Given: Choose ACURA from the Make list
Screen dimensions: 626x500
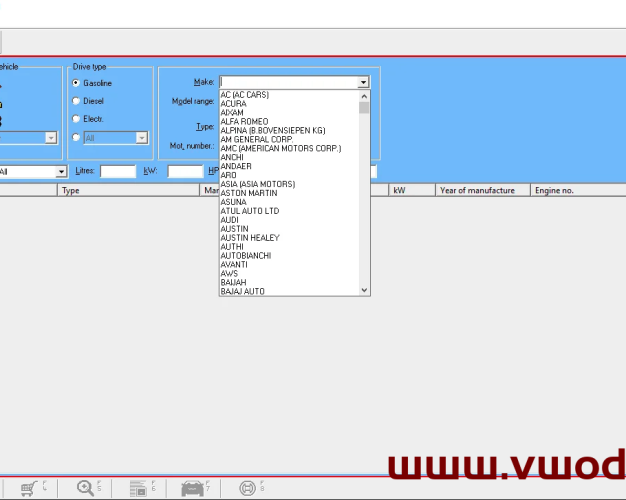Looking at the screenshot, I should [289, 103].
